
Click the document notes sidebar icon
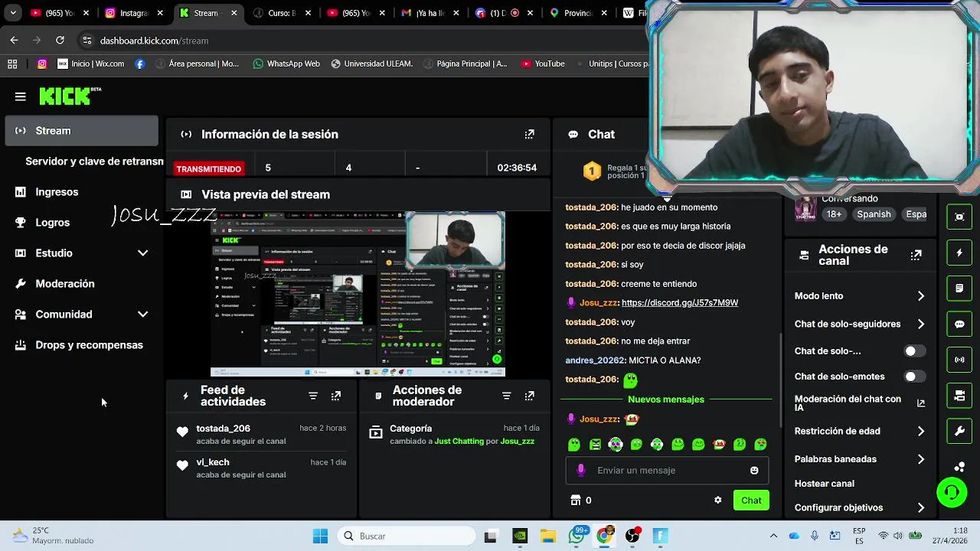tap(959, 289)
